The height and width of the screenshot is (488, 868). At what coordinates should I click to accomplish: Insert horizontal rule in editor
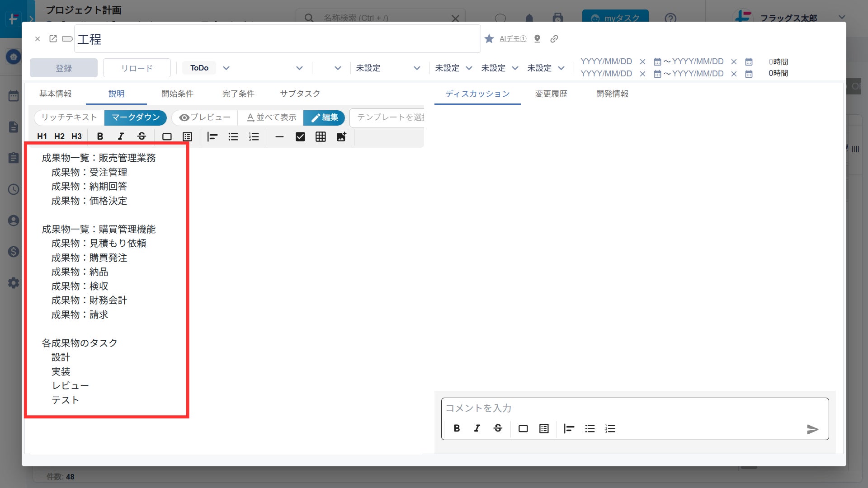pyautogui.click(x=279, y=136)
